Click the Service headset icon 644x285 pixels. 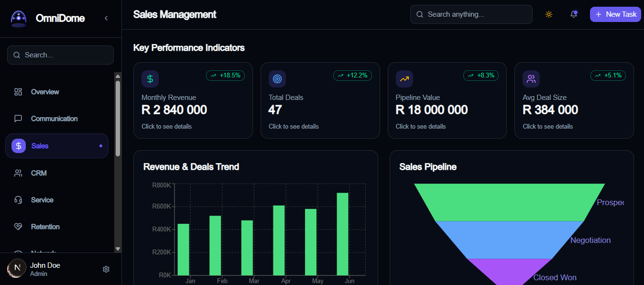18,200
